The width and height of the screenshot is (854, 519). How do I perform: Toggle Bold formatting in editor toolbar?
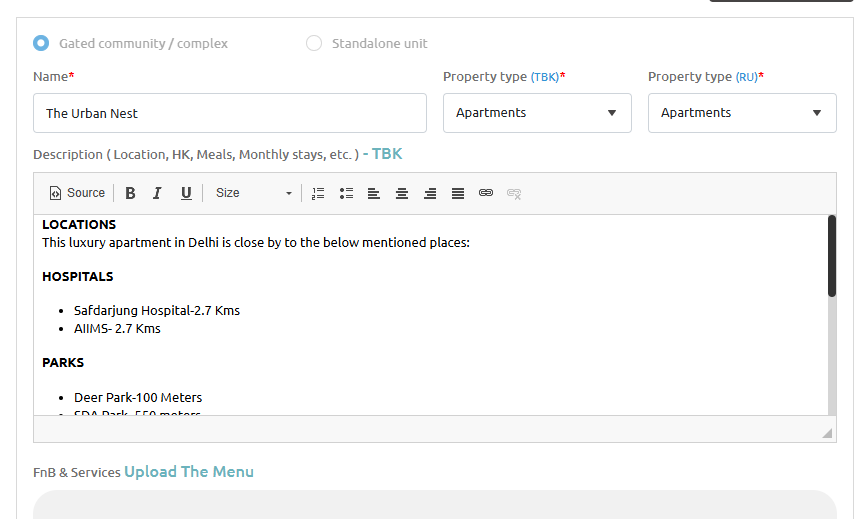coord(130,193)
